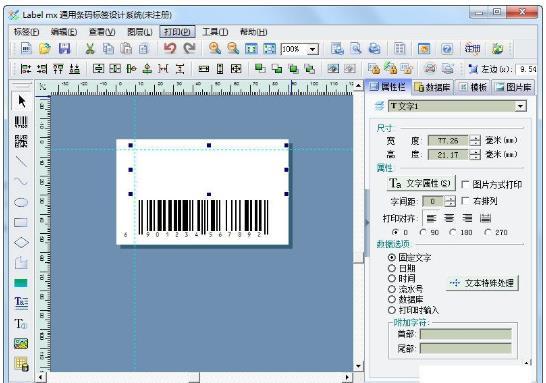Save the label with the floppy icon
546x383 pixels.
tap(64, 48)
